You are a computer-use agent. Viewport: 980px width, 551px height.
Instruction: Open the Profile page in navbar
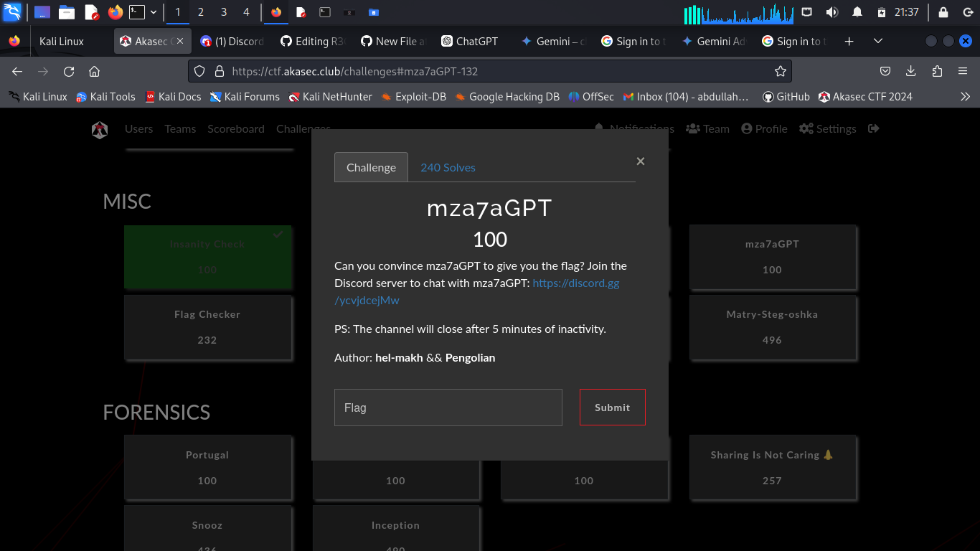pos(764,129)
